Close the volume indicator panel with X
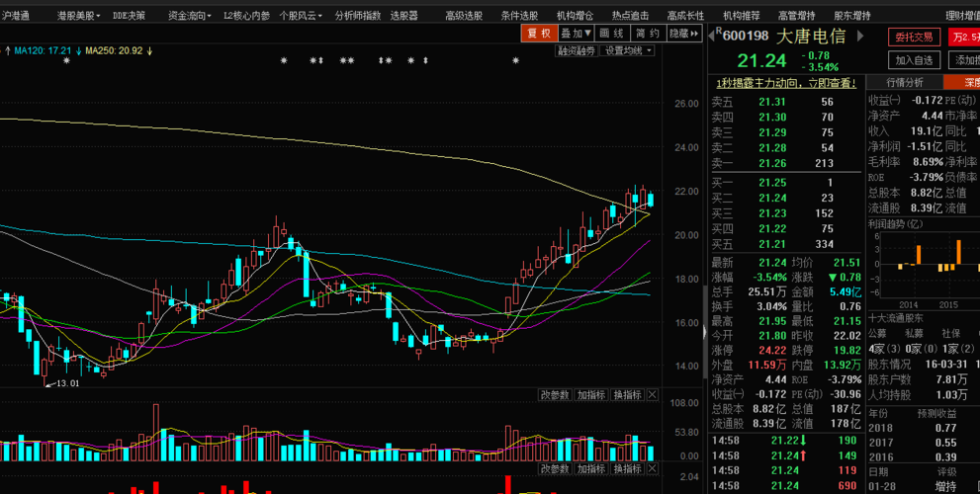Screen dimensions: 980x494 652,394
